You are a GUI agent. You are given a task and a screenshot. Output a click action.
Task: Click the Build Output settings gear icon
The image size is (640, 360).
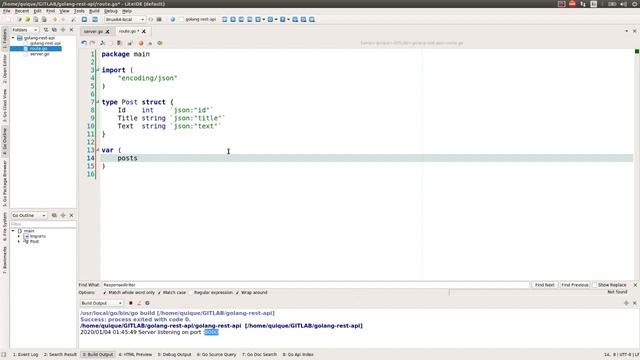pyautogui.click(x=147, y=303)
